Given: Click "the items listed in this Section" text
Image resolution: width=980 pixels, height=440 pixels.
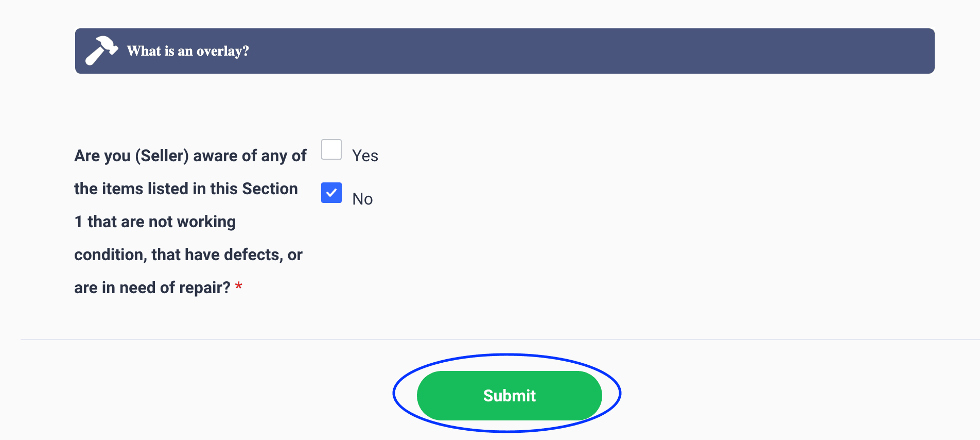Looking at the screenshot, I should (x=186, y=189).
